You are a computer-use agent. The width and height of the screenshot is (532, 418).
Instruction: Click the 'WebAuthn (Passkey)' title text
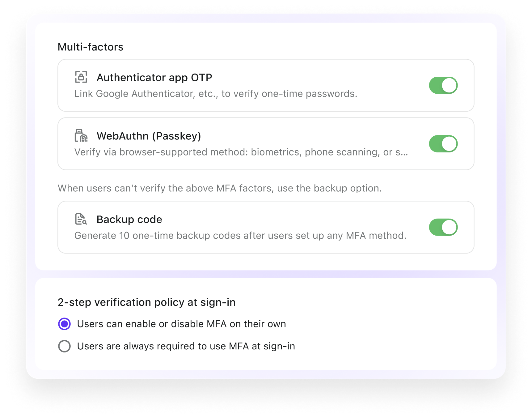(x=149, y=136)
